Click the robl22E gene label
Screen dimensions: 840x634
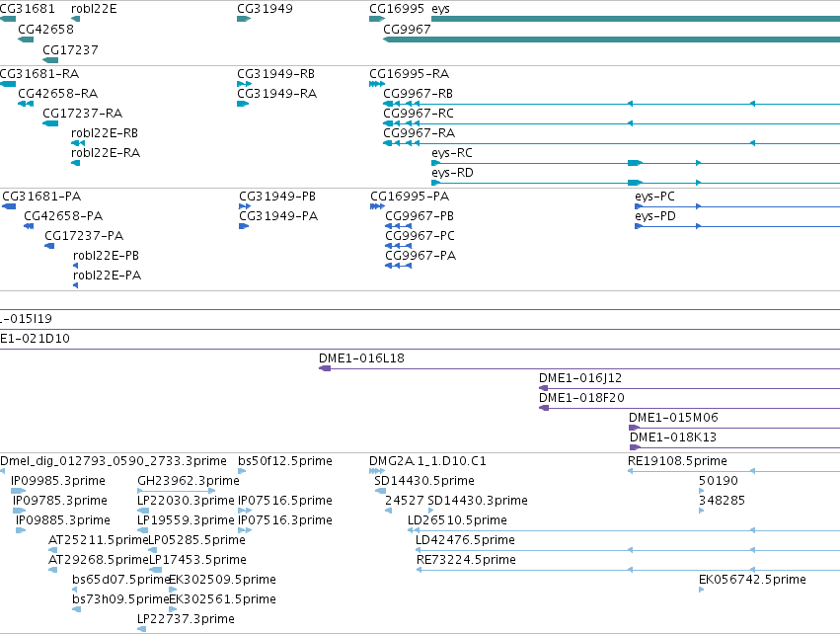pyautogui.click(x=94, y=9)
